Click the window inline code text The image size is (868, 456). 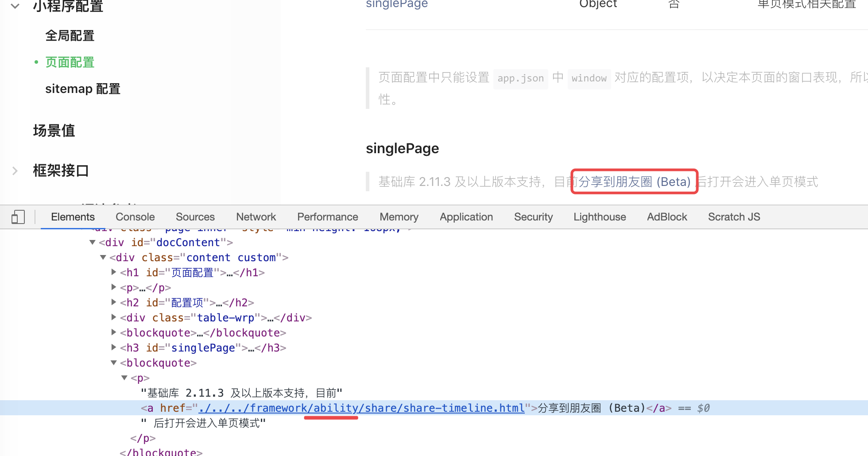pyautogui.click(x=589, y=78)
